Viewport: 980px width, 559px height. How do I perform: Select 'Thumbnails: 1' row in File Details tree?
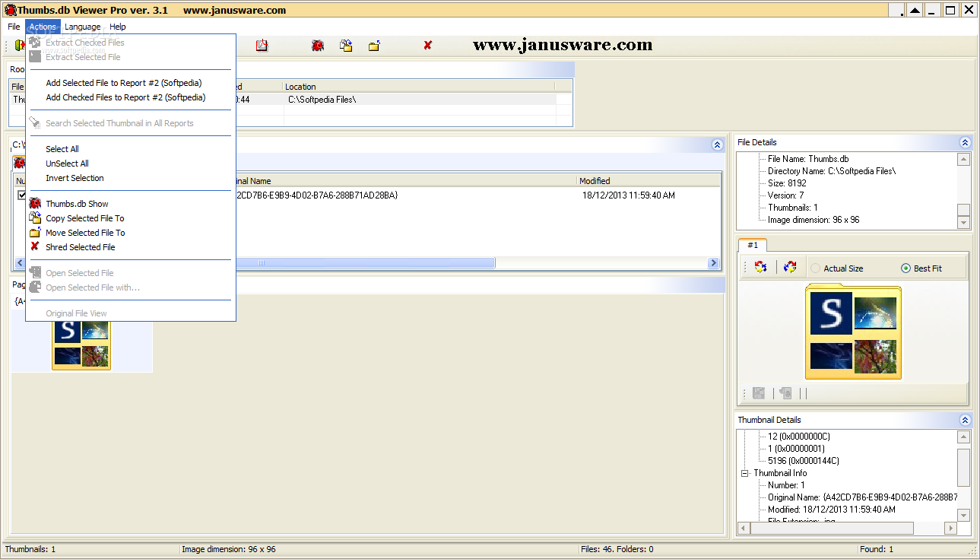[x=792, y=208]
